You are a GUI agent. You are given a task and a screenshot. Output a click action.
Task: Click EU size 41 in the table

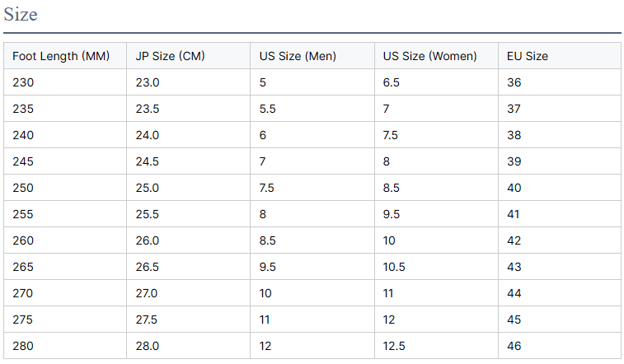click(514, 214)
